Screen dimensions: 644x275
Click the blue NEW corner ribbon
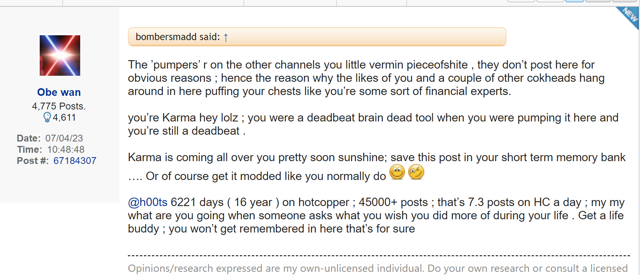coord(629,16)
